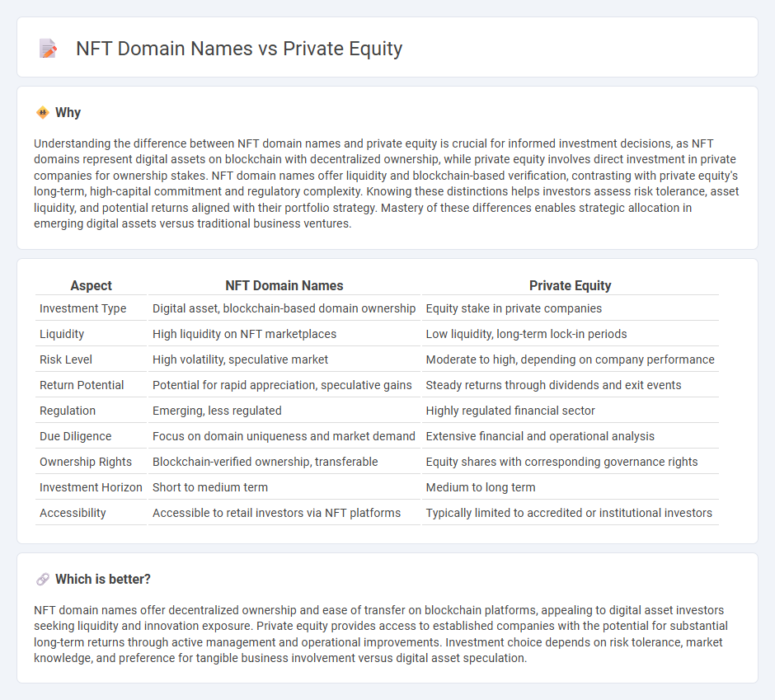
Task: Click cell Moderate to high, depending on company performance
Action: click(x=570, y=359)
